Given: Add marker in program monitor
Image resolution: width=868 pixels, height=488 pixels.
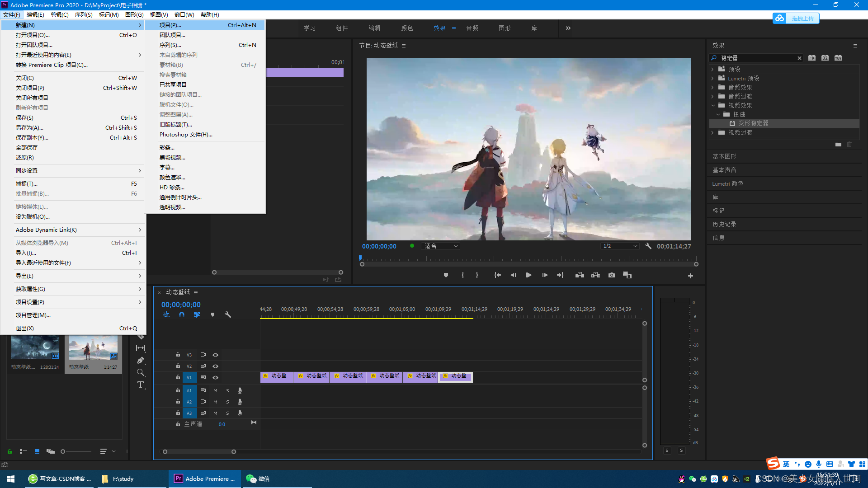Looking at the screenshot, I should point(446,275).
